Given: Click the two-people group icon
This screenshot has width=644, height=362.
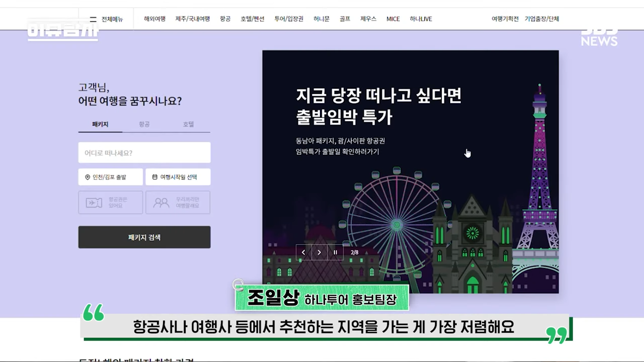Looking at the screenshot, I should click(162, 203).
